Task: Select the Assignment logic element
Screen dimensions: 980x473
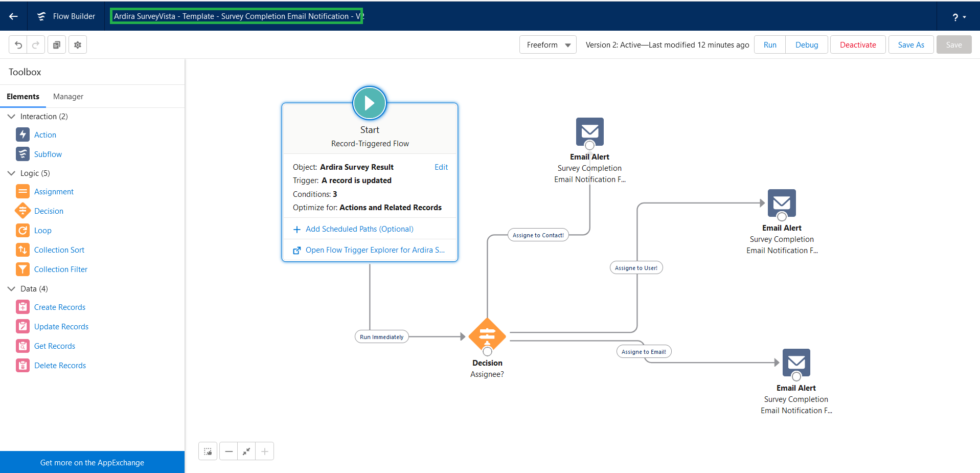Action: click(54, 191)
